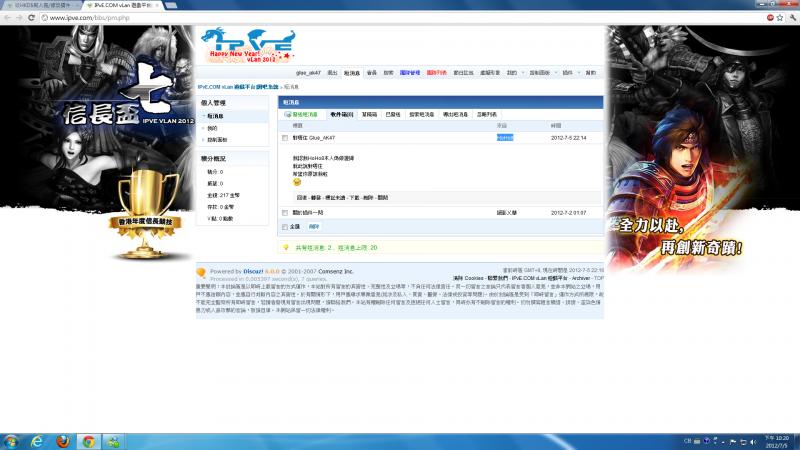800x450 pixels.
Task: Open '短消息' in the top navigation bar
Action: pos(352,73)
